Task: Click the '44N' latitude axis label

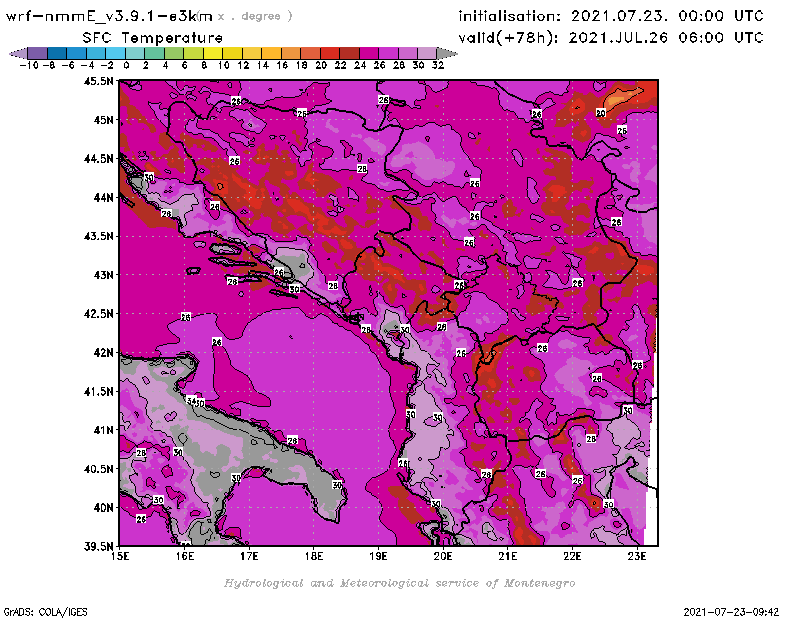Action: 104,197
